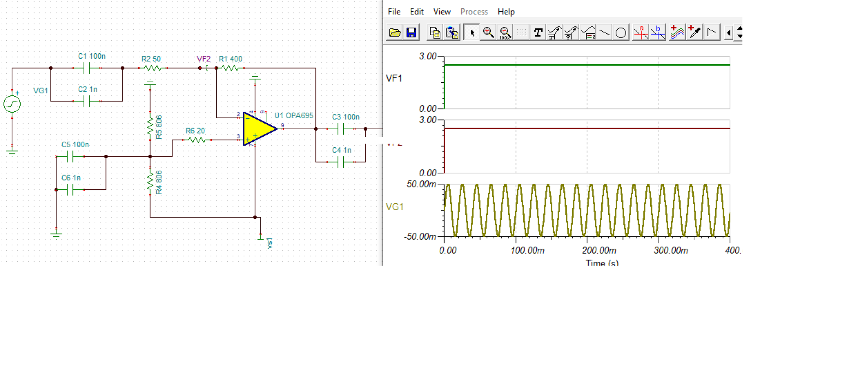
Task: Select capacitor C5 100n
Action: pos(70,156)
